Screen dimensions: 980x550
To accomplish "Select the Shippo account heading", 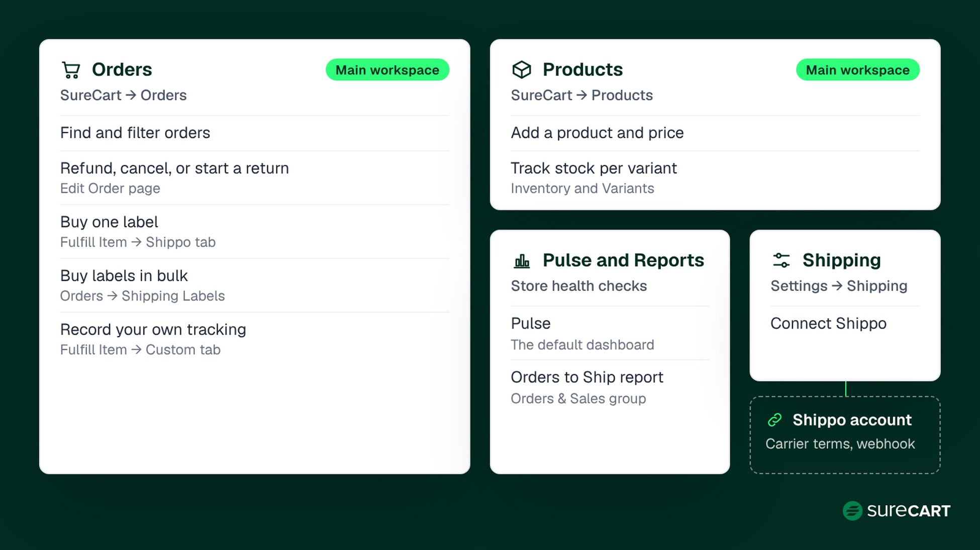I will coord(852,420).
